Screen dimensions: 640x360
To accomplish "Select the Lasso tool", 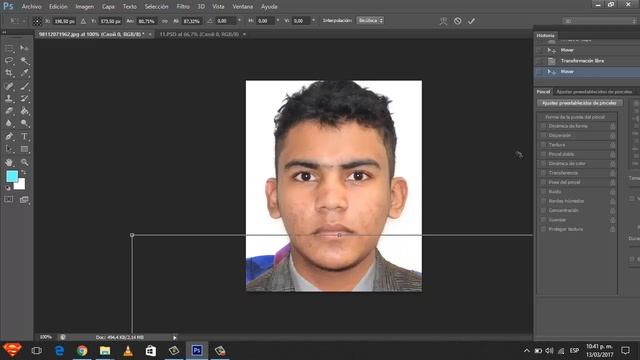I will (x=9, y=61).
